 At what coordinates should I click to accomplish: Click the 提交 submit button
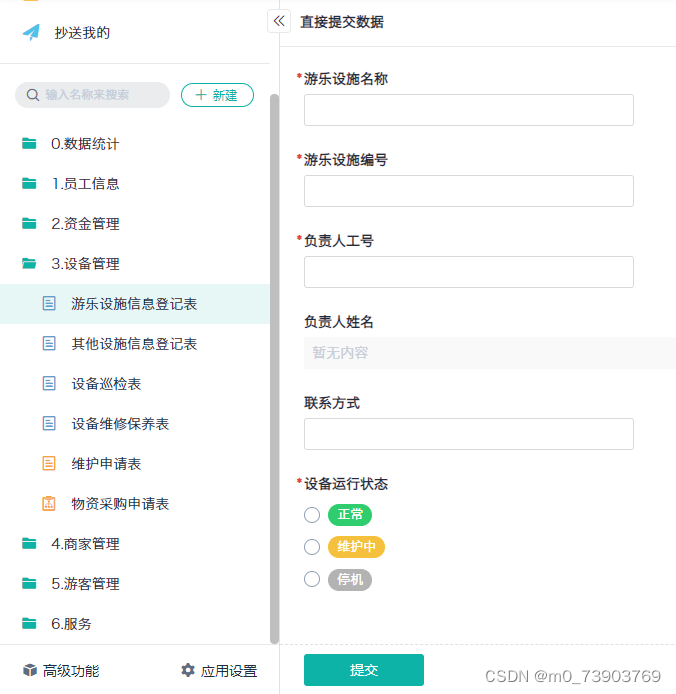click(x=364, y=670)
